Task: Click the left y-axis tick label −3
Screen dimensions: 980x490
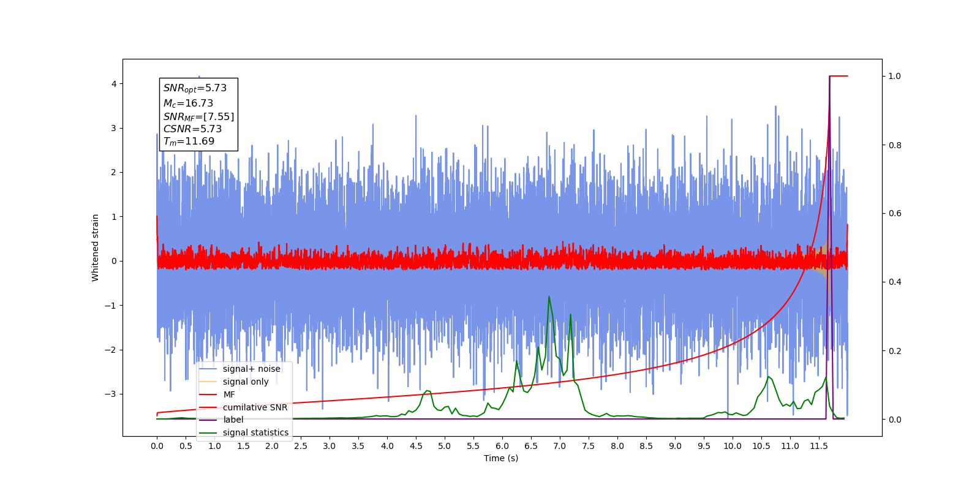Action: point(110,394)
